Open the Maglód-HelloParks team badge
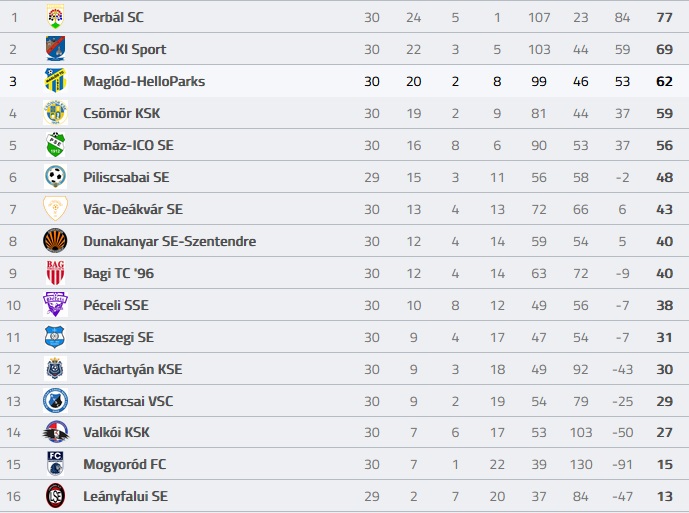Image resolution: width=689 pixels, height=513 pixels. [55, 81]
